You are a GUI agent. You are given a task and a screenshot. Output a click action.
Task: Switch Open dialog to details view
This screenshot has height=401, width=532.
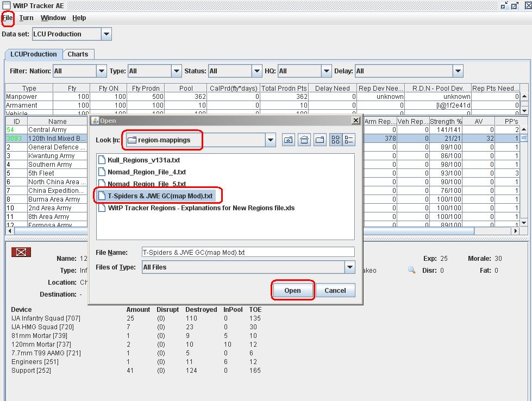pyautogui.click(x=349, y=140)
